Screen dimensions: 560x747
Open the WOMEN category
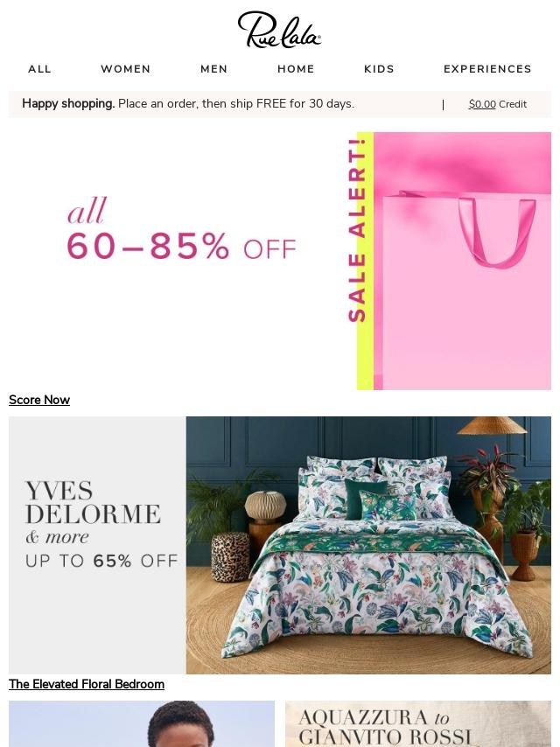(126, 69)
